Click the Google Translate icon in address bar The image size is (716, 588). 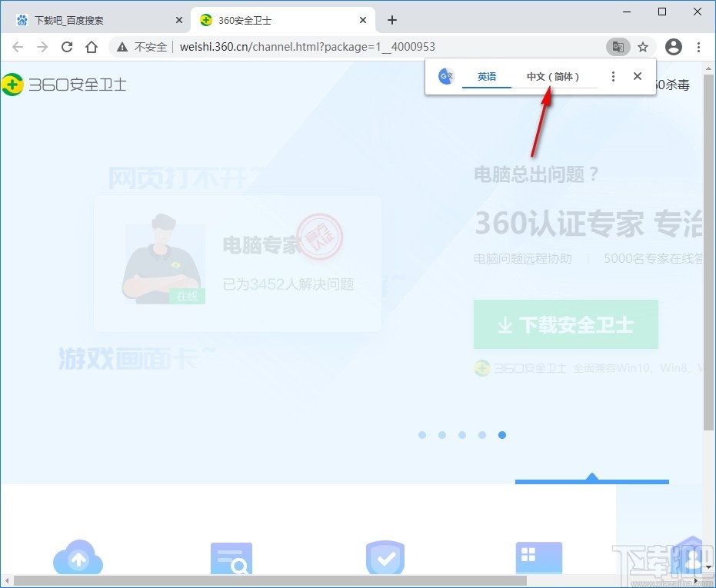(x=618, y=47)
